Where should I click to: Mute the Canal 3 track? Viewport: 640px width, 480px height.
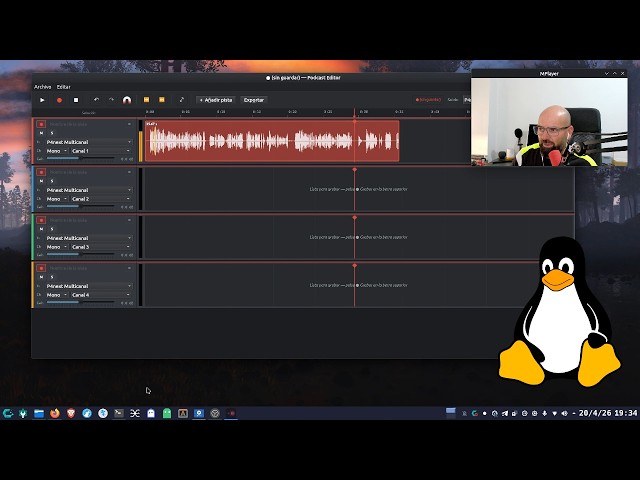coord(41,229)
